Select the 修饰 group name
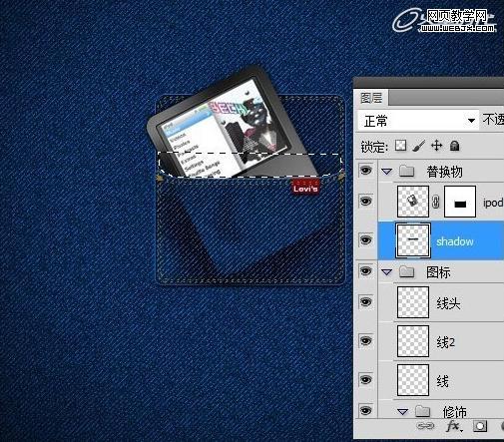 [455, 412]
